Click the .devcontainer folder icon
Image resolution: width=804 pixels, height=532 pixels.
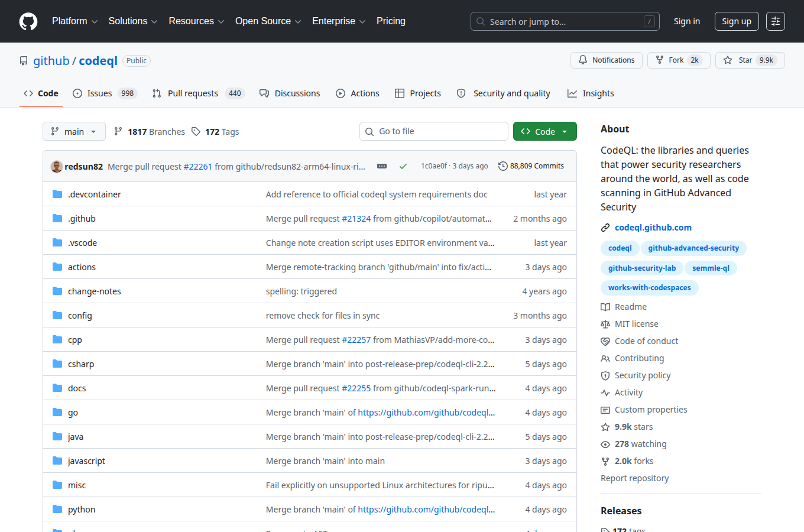(57, 194)
